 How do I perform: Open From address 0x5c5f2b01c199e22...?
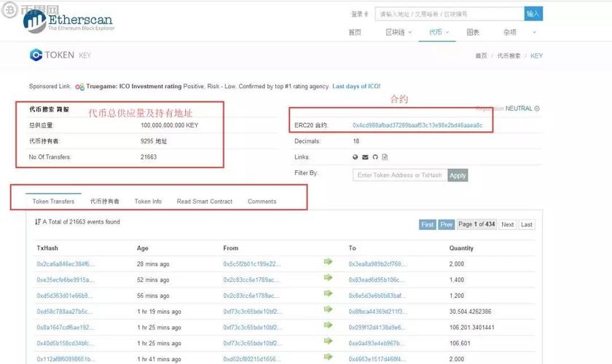tap(252, 264)
